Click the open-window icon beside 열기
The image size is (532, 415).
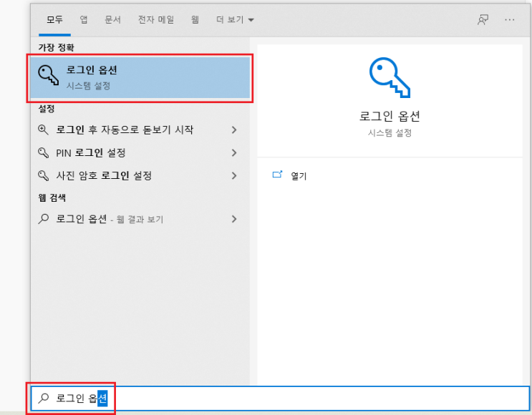click(278, 175)
